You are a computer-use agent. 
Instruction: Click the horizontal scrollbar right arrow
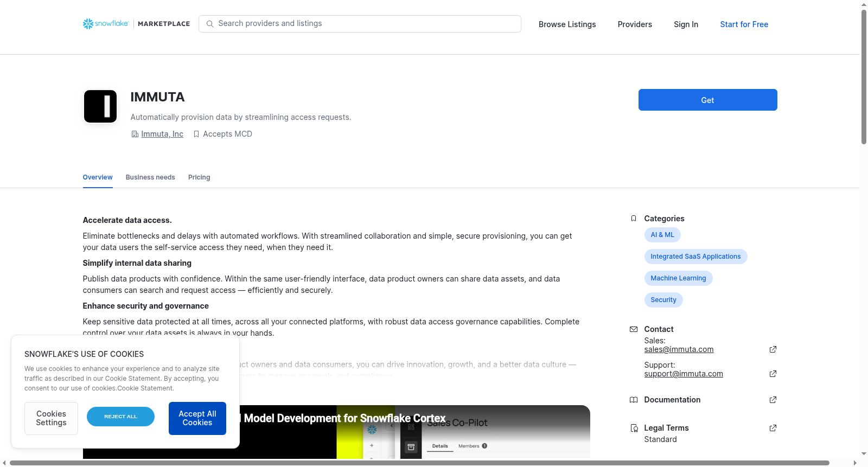[856, 463]
